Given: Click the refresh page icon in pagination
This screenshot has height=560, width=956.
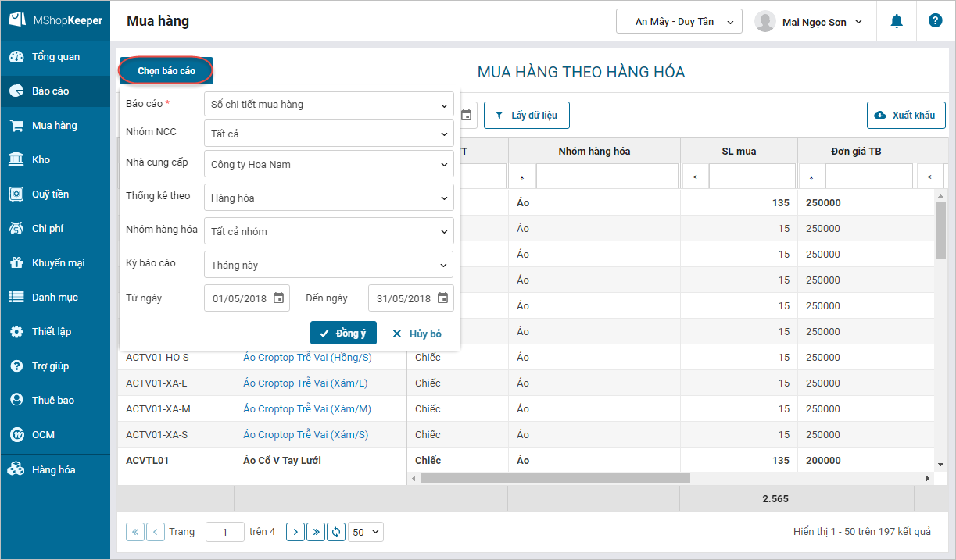Looking at the screenshot, I should click(x=336, y=532).
